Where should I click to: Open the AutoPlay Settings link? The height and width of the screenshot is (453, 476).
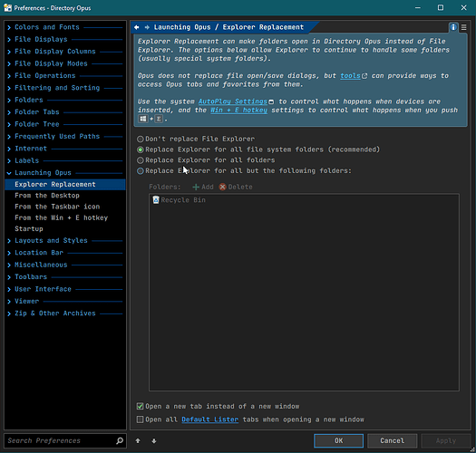pos(233,101)
